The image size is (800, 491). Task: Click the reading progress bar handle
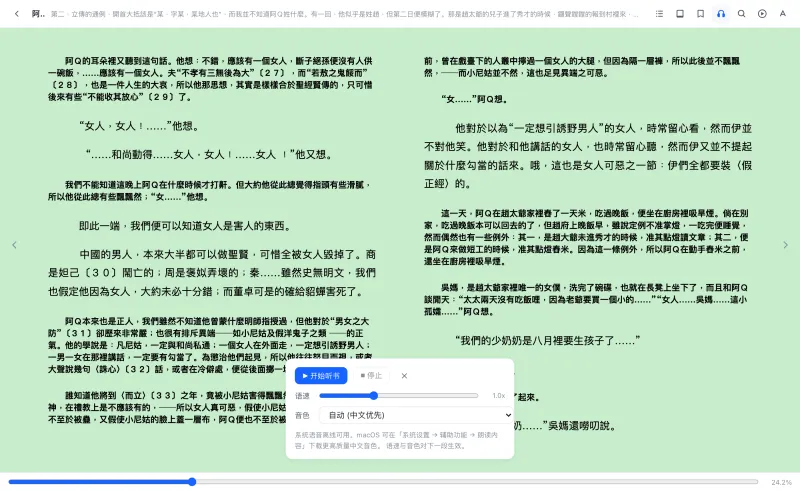click(x=192, y=481)
